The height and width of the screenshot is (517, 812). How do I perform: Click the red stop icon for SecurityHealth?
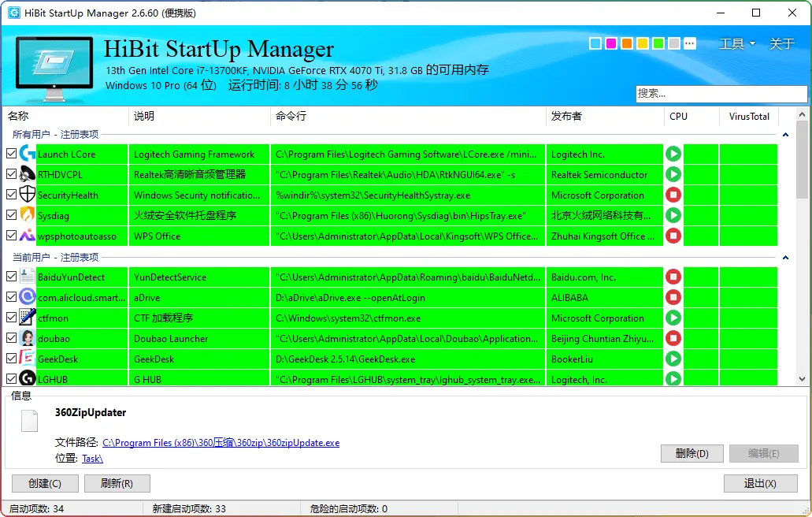click(x=673, y=195)
